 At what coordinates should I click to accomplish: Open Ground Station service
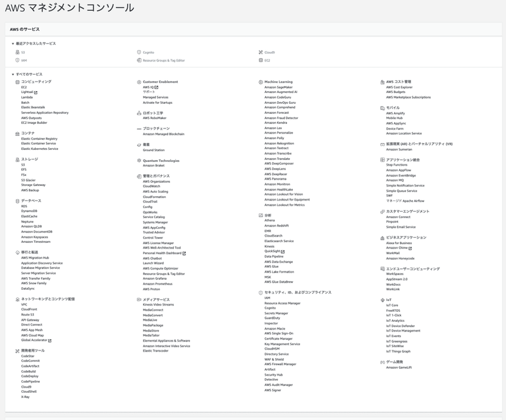[154, 150]
